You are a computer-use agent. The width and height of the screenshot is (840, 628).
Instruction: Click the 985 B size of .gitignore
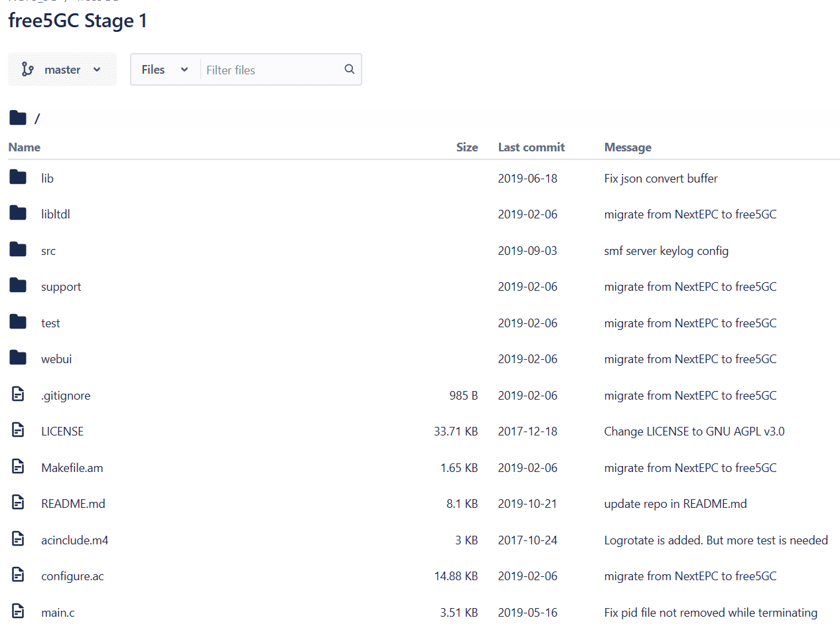coord(463,396)
